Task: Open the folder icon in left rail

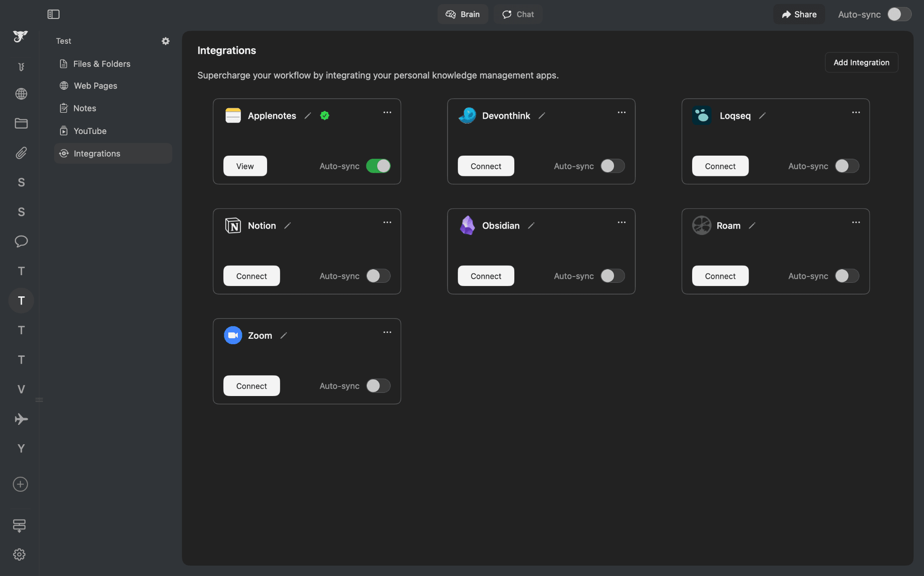Action: pos(21,123)
